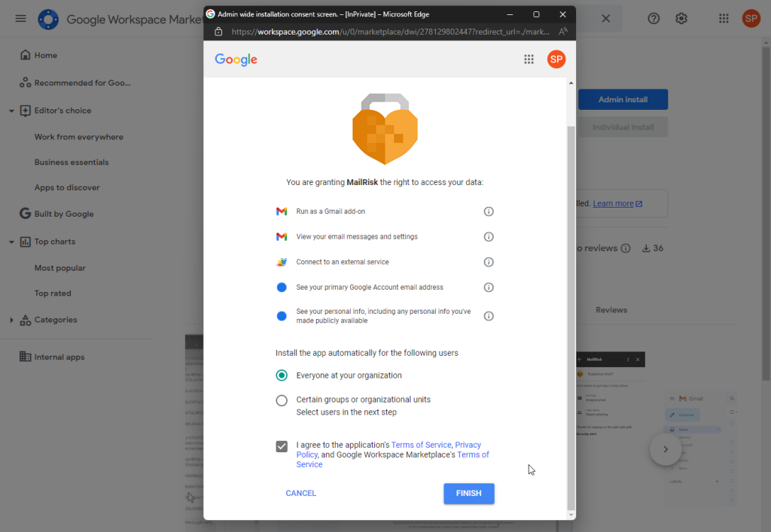
Task: Open the main hamburger menu in Marketplace
Action: coord(20,19)
